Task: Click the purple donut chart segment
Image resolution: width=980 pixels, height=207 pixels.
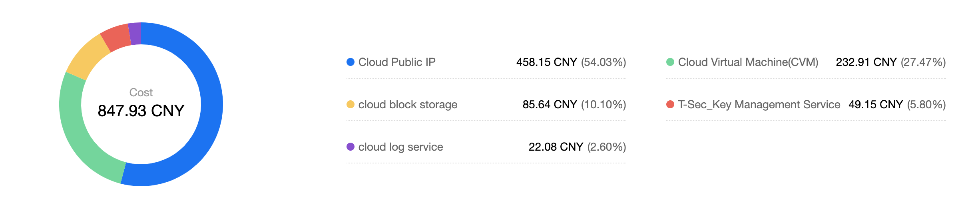Action: tap(135, 34)
